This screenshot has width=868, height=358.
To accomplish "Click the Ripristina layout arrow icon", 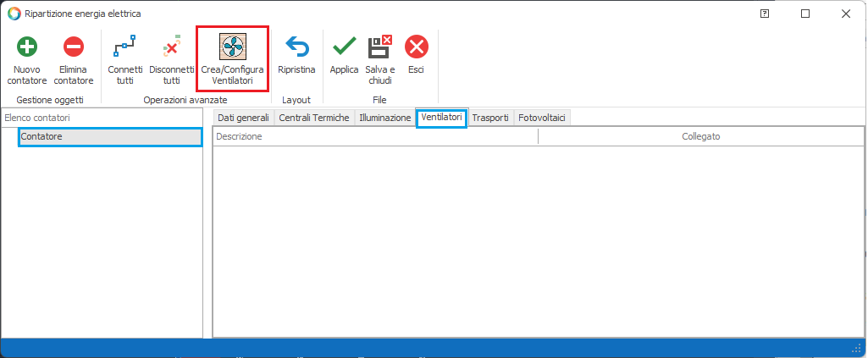I will pyautogui.click(x=296, y=47).
